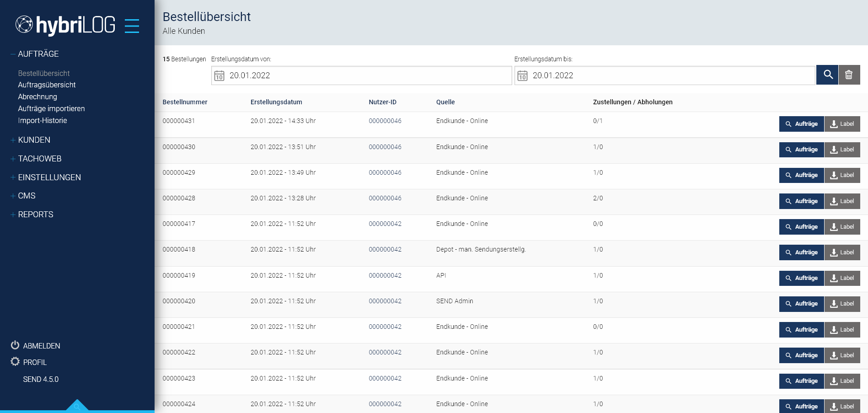Click the ABMELDEN power icon
This screenshot has width=868, height=413.
tap(15, 345)
